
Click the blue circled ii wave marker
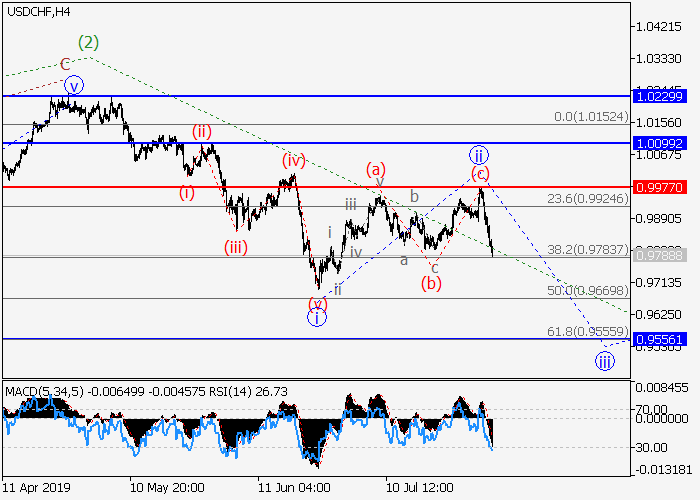pos(479,154)
